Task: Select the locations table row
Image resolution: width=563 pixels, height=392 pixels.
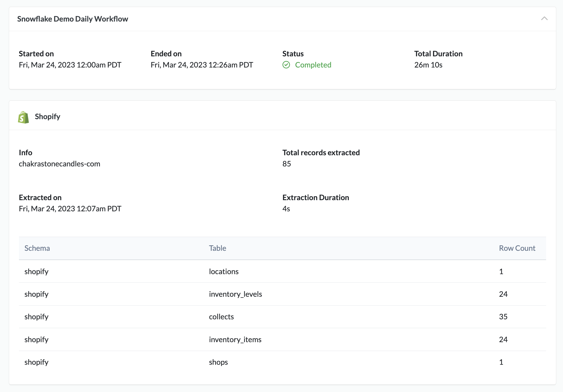Action: (283, 271)
